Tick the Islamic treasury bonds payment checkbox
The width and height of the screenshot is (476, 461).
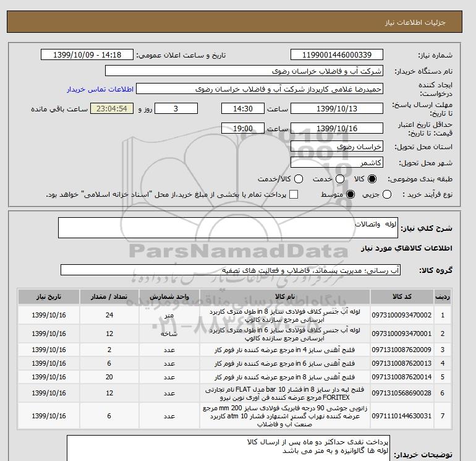tap(294, 194)
